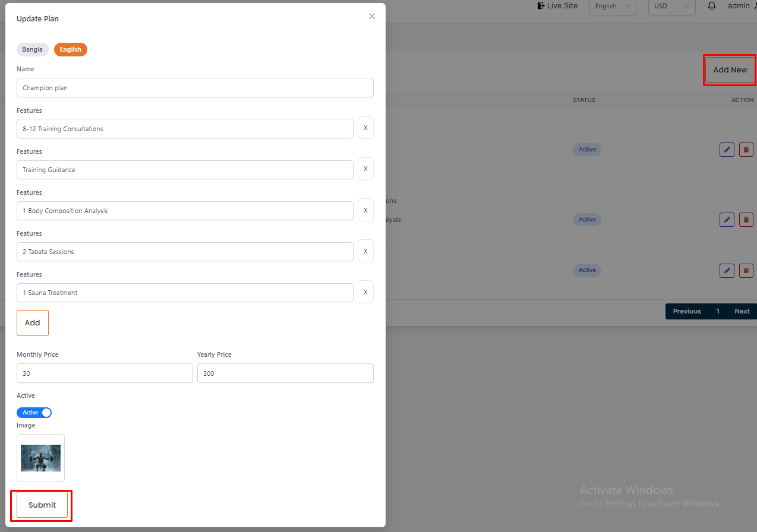
Task: Go to the Next page of plans
Action: point(742,312)
